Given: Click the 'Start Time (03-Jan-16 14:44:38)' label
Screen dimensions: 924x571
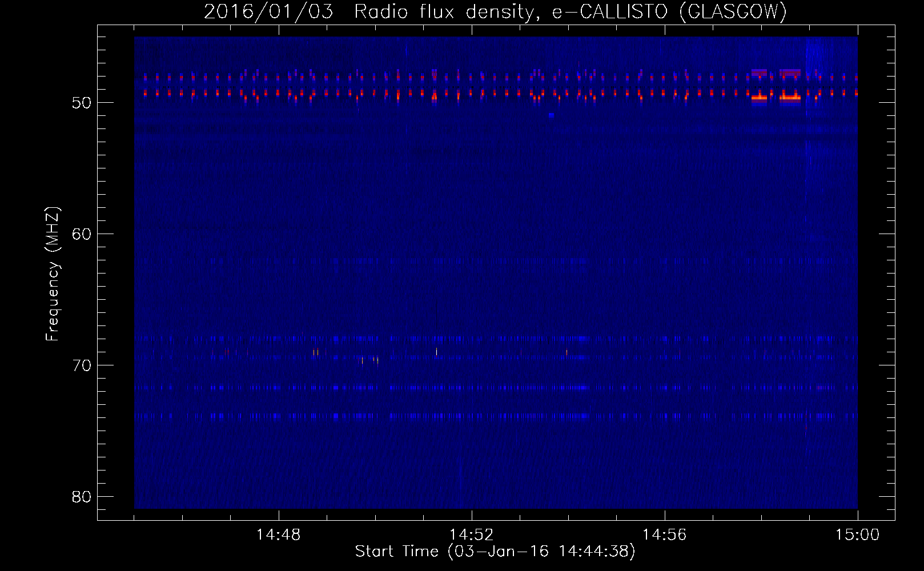Looking at the screenshot, I should [495, 552].
